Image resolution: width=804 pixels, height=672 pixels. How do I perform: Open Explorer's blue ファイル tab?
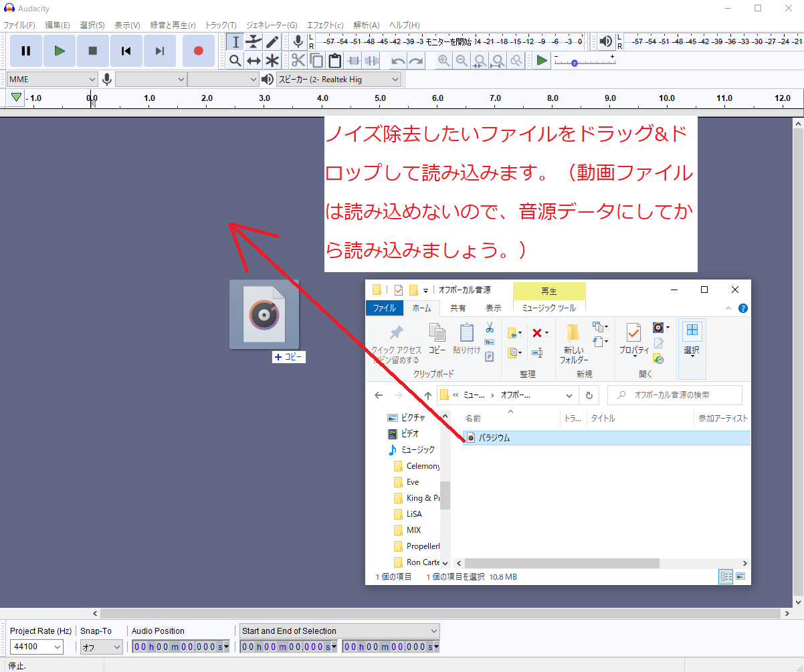[x=385, y=308]
